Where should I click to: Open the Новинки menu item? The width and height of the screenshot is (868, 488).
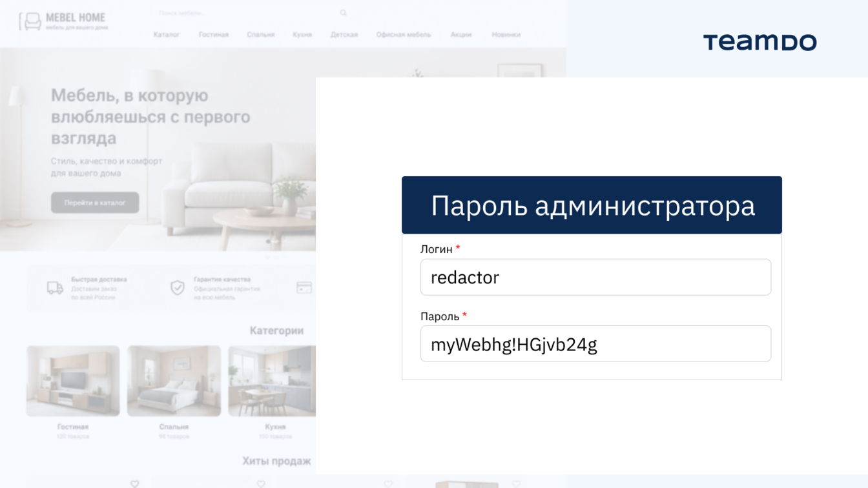506,35
